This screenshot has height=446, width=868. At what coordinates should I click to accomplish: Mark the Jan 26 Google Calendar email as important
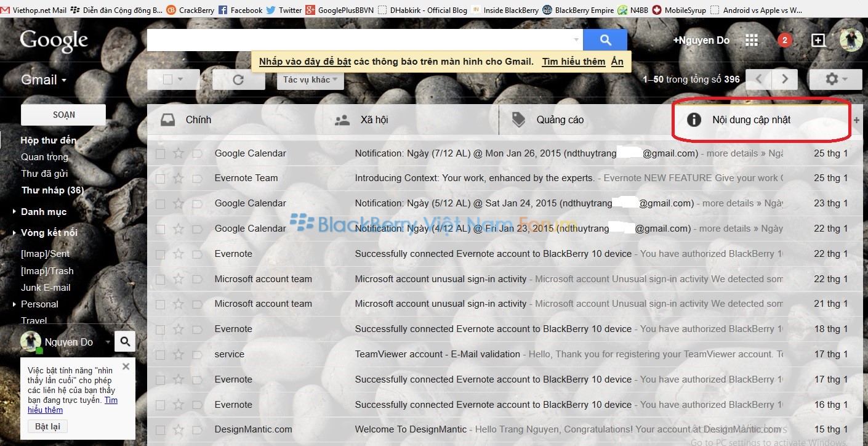click(197, 153)
